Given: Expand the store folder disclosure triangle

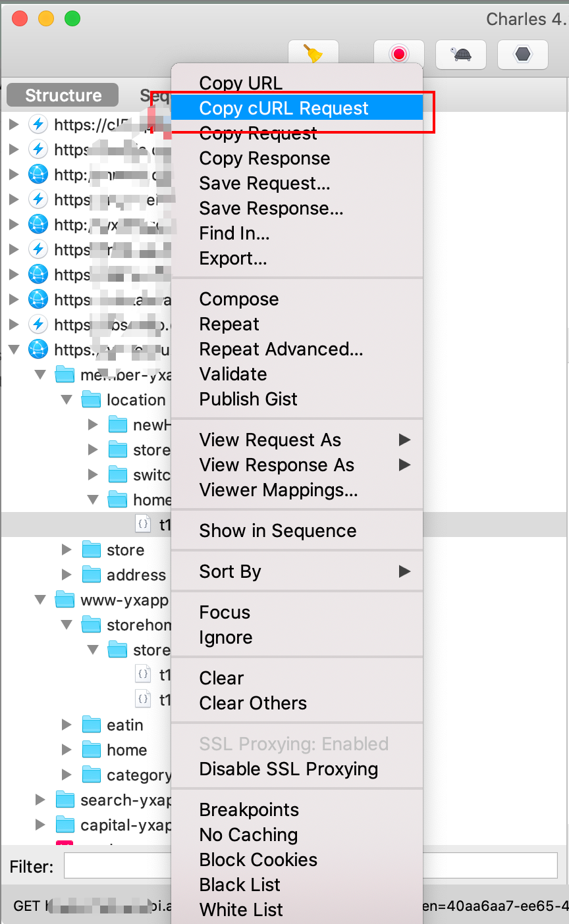Looking at the screenshot, I should (x=67, y=550).
